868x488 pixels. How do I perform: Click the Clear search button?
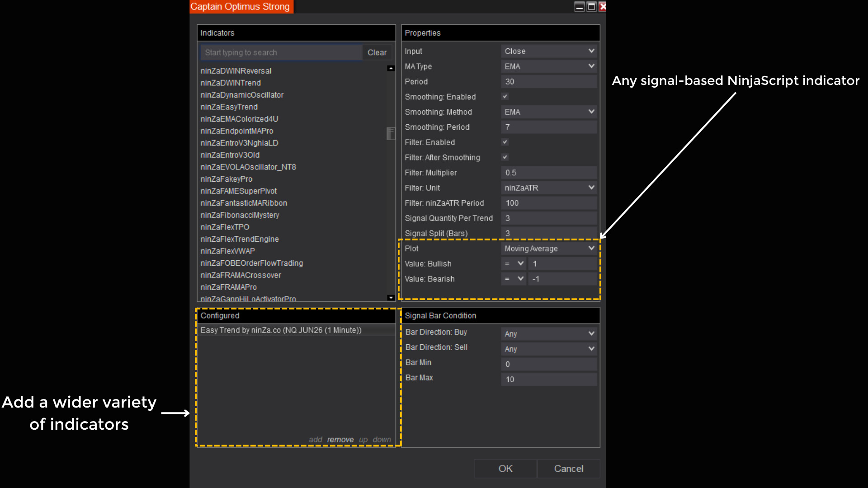377,52
